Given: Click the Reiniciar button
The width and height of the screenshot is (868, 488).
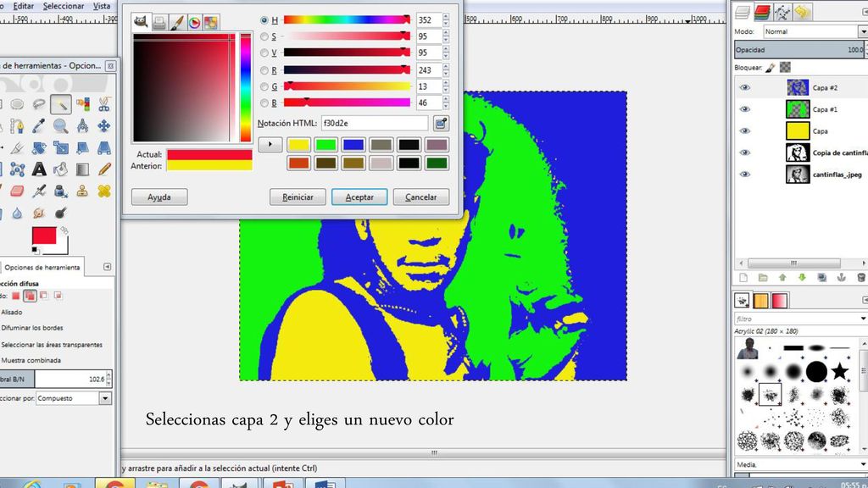Looking at the screenshot, I should click(298, 197).
